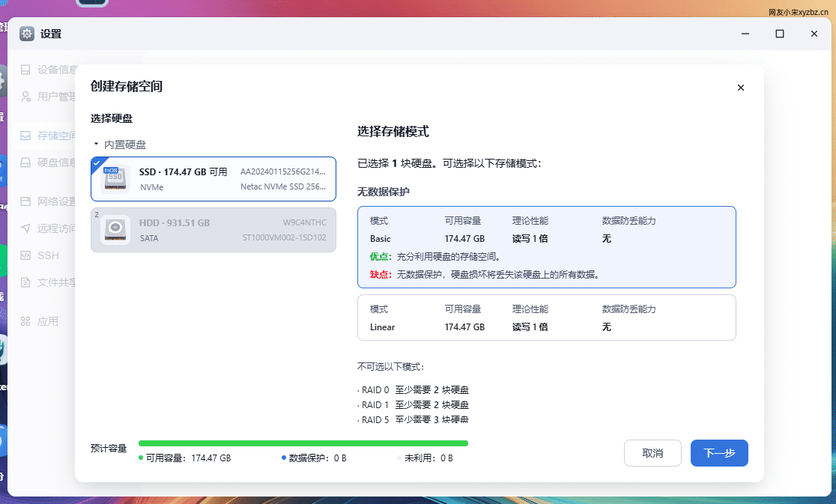This screenshot has width=836, height=504.
Task: Select the HDD 931.51 GB SATA disk card
Action: click(x=213, y=230)
